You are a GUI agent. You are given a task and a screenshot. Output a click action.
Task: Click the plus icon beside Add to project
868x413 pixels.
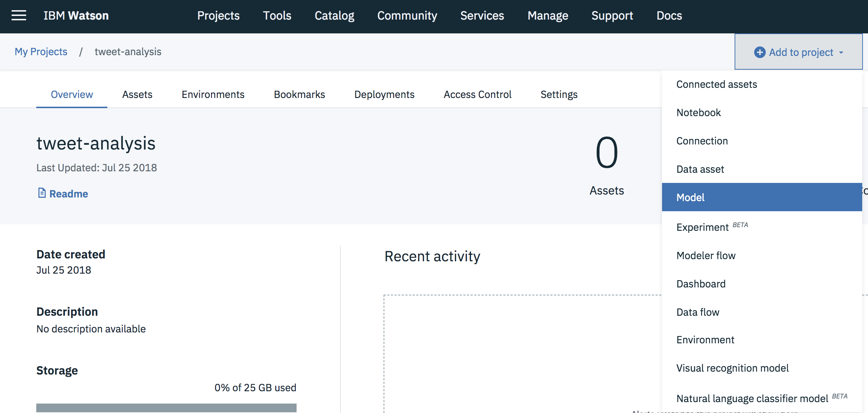pyautogui.click(x=760, y=52)
